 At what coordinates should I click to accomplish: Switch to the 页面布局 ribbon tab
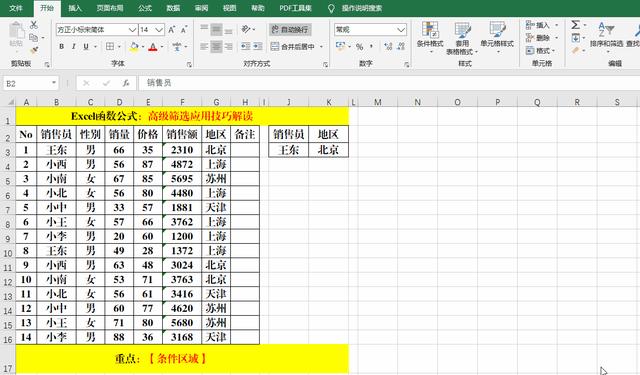pos(110,8)
